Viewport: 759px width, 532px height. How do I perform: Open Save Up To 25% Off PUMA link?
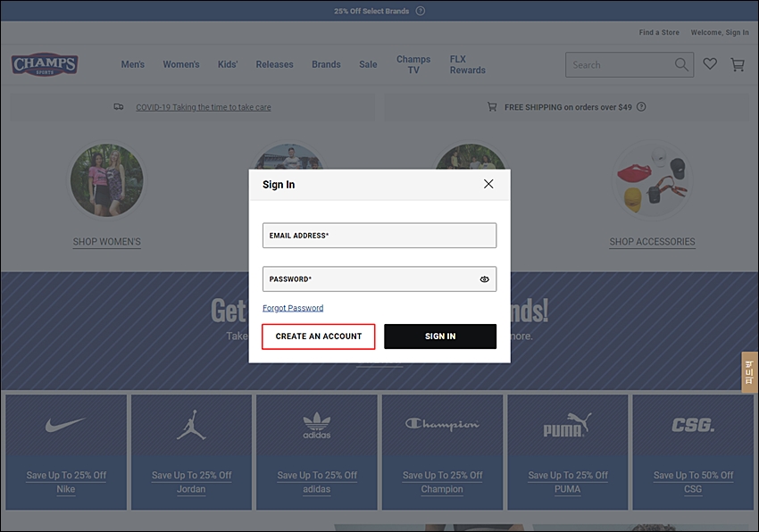[x=567, y=482]
